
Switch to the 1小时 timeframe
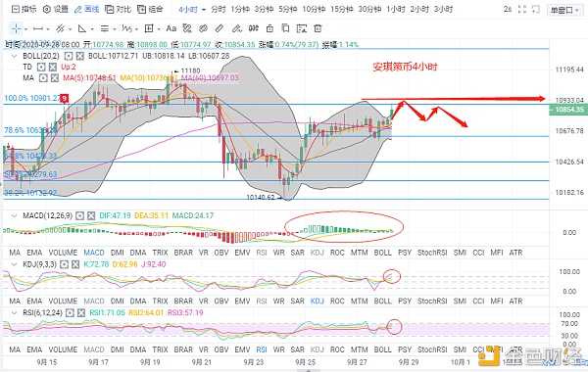click(x=396, y=10)
